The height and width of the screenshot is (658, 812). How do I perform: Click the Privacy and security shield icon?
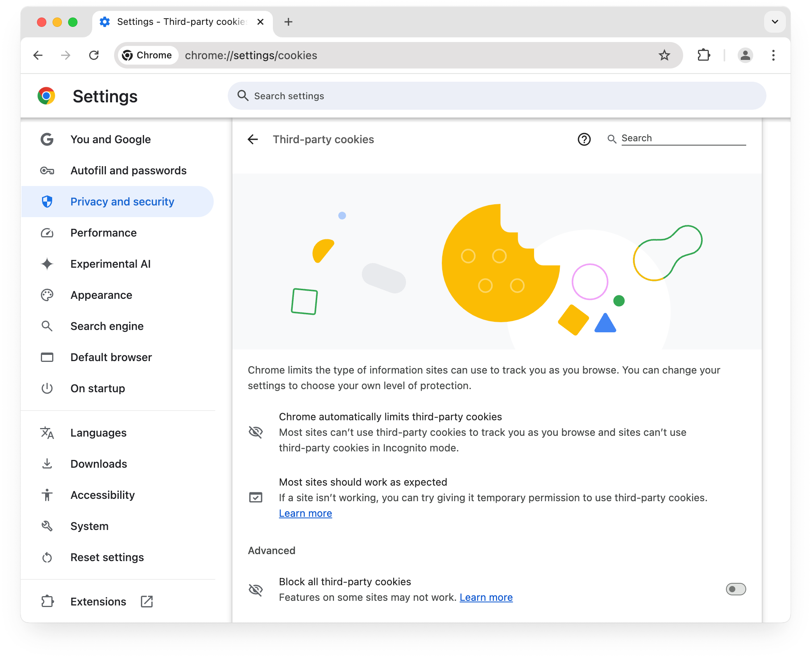pos(48,202)
